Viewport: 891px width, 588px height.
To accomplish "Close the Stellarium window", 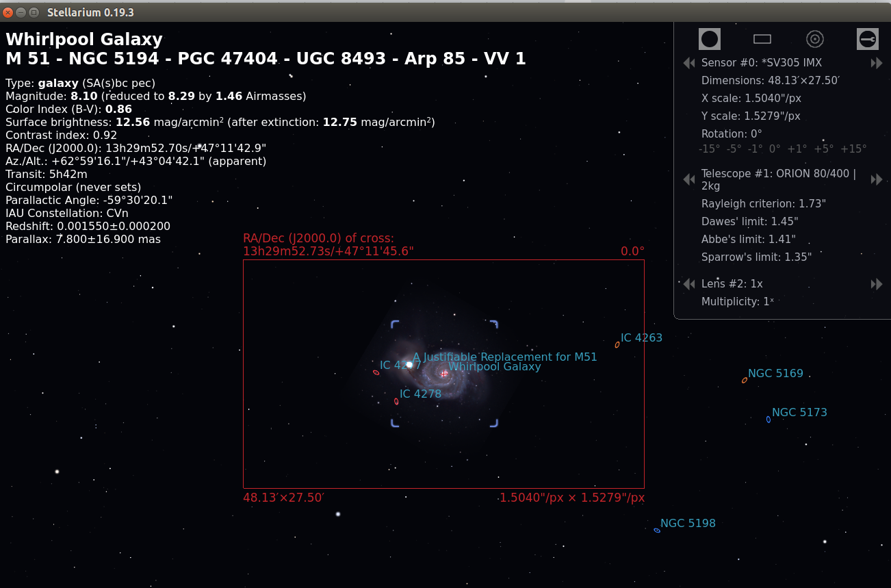I will coord(9,12).
